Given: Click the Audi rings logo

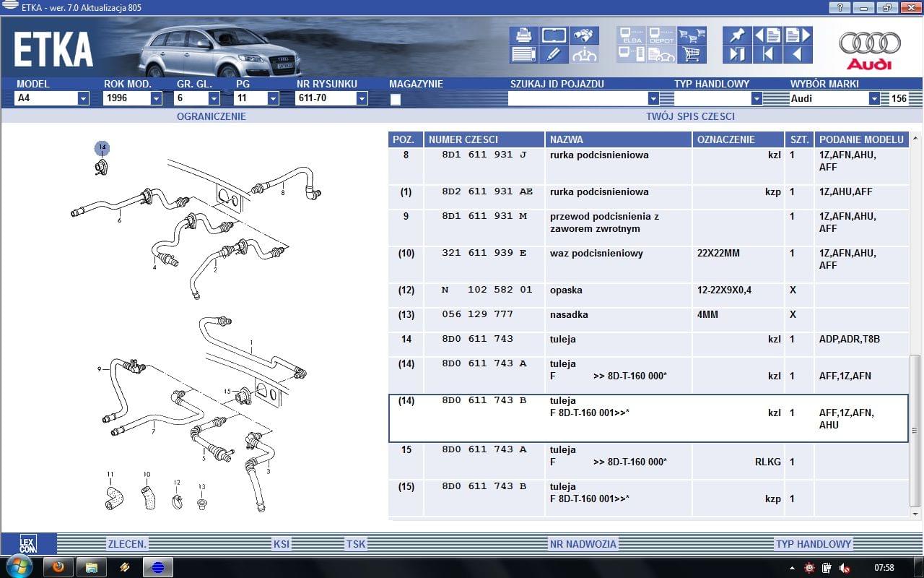Looking at the screenshot, I should (870, 50).
